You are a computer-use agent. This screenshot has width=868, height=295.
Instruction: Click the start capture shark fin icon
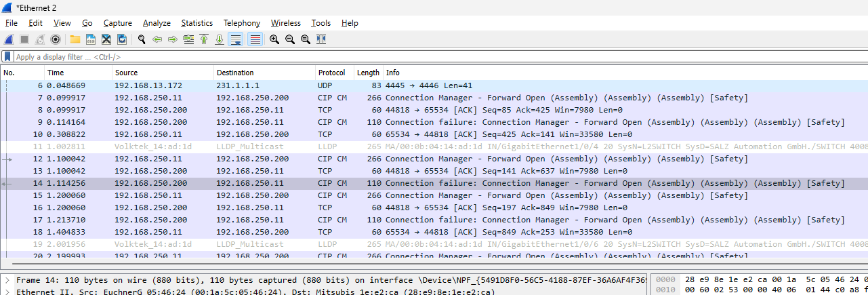pyautogui.click(x=9, y=40)
